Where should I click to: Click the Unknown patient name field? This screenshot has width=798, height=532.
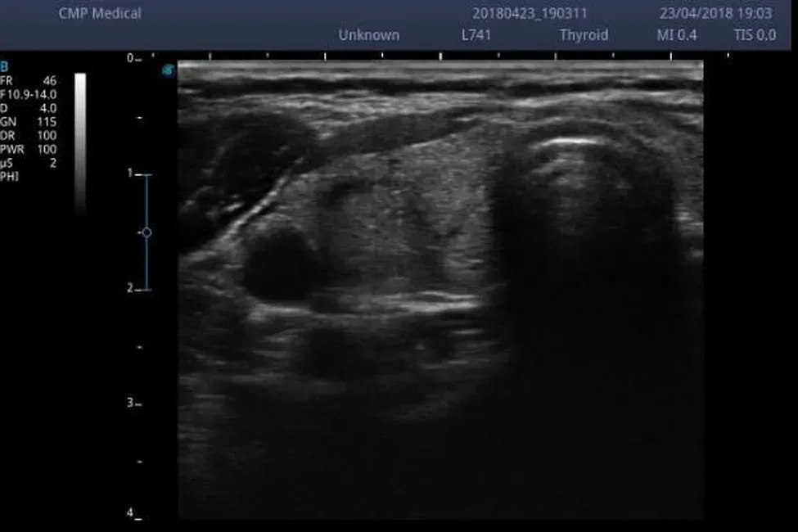pyautogui.click(x=369, y=34)
